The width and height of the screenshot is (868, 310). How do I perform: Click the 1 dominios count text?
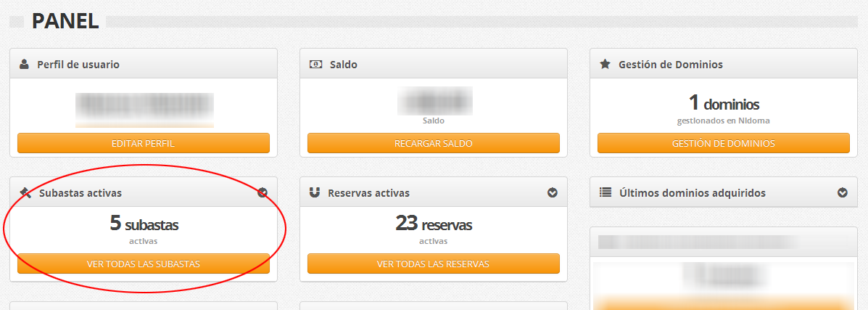[724, 103]
